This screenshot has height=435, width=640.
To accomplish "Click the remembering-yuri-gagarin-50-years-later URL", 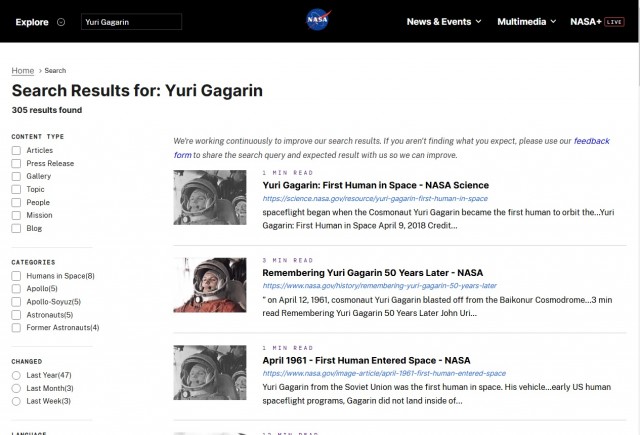I will coord(380,286).
